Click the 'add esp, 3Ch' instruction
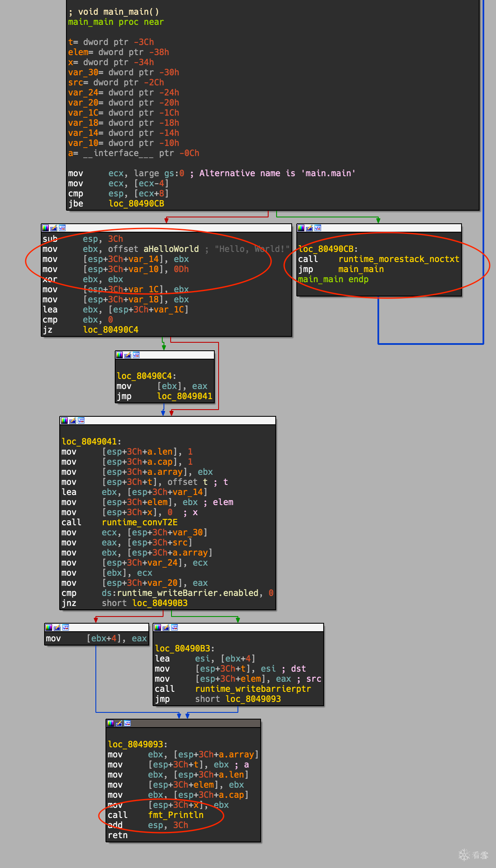 148,825
